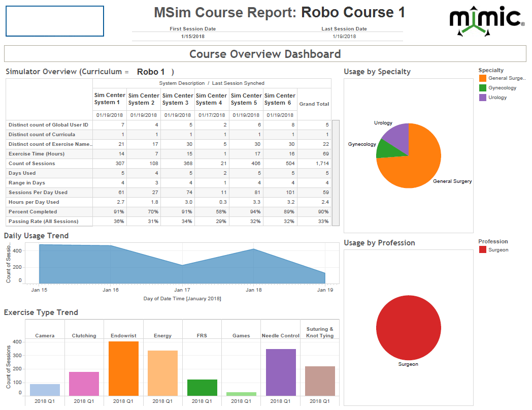Click the Games light green bar
This screenshot has height=410, width=532.
pos(241,394)
